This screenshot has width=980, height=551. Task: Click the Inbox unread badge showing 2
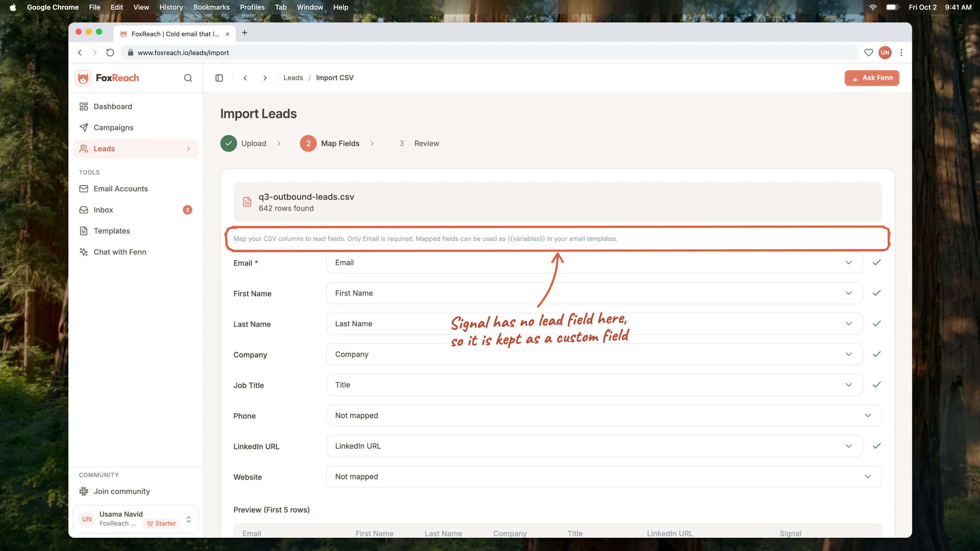tap(187, 210)
